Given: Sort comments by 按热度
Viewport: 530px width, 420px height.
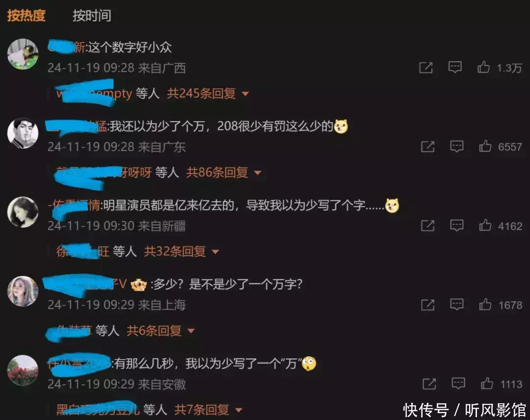Looking at the screenshot, I should click(26, 16).
